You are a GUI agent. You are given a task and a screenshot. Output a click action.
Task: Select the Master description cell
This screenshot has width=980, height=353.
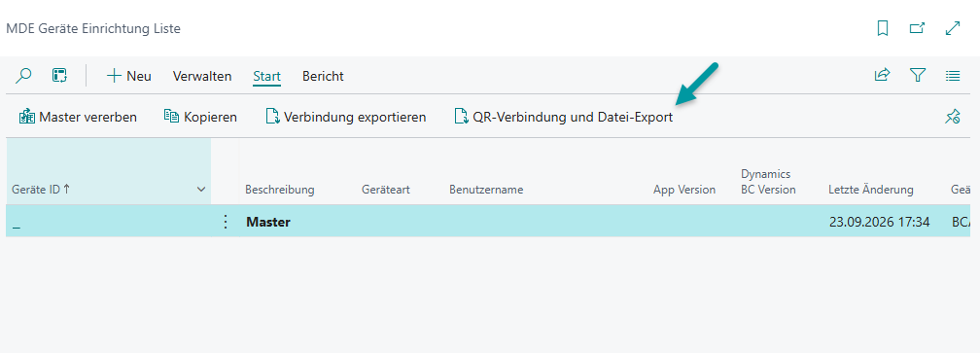pos(268,221)
